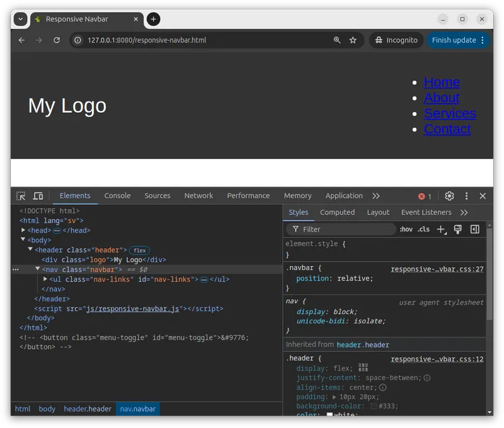Toggle the .cls element classes panel
Image resolution: width=504 pixels, height=428 pixels.
coord(423,229)
